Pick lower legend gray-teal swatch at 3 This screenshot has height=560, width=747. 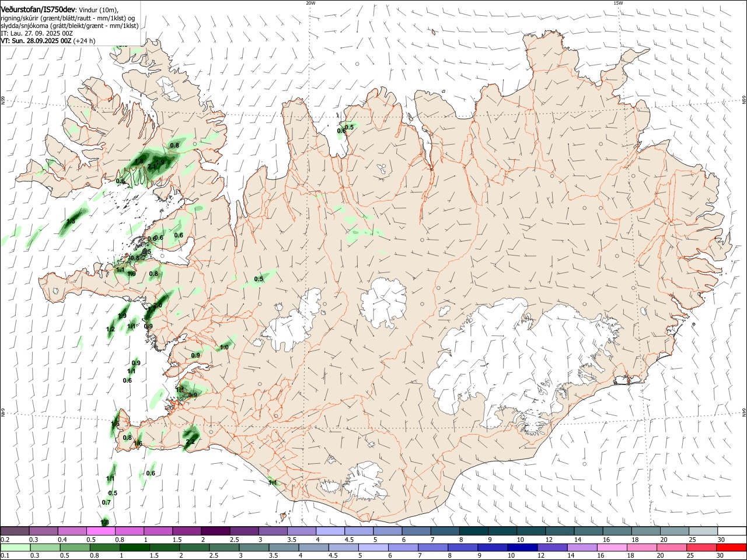pyautogui.click(x=253, y=547)
